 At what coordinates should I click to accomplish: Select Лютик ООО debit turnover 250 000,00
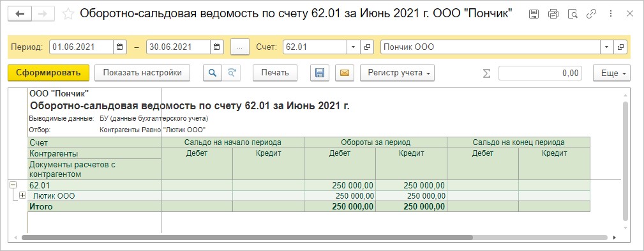pos(340,196)
